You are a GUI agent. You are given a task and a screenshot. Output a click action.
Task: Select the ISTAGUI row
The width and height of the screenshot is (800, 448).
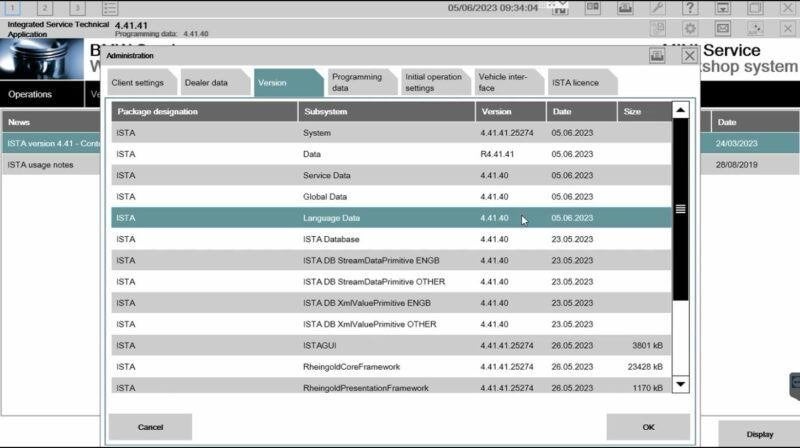[391, 345]
